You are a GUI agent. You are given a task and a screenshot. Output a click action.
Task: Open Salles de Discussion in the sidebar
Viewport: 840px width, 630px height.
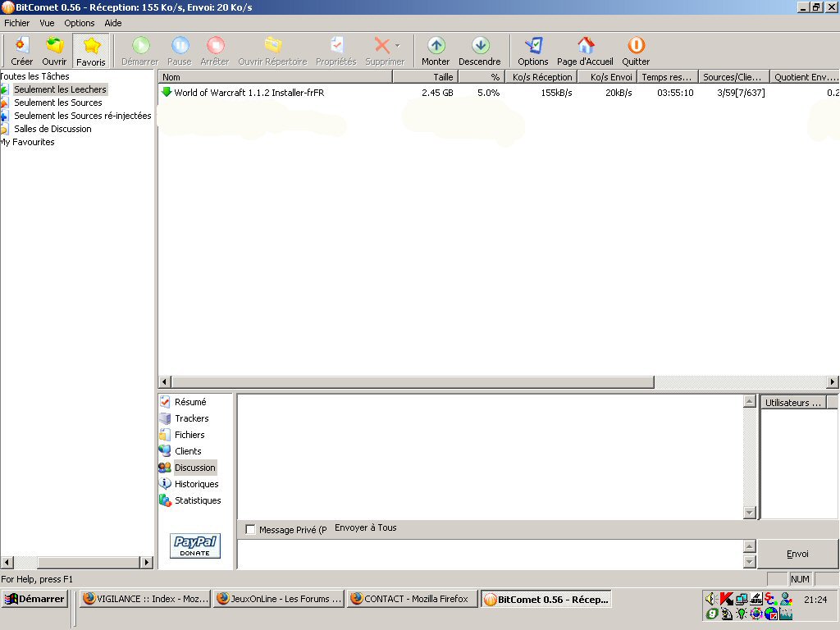click(52, 129)
